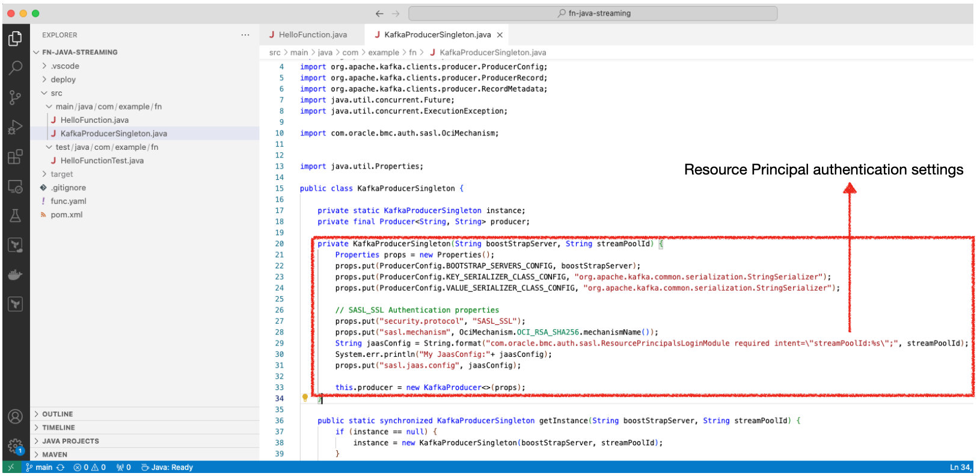Click the main breadcrumb segment

point(299,53)
